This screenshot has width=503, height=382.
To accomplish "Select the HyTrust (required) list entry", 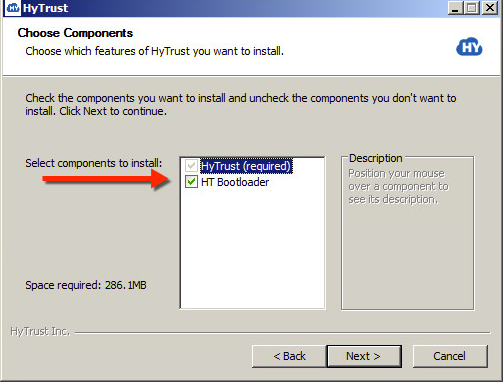I will click(246, 166).
